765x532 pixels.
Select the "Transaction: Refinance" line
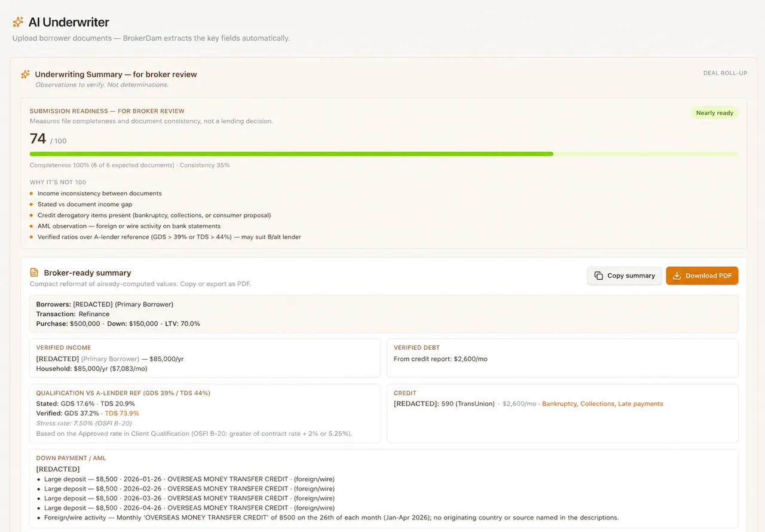pos(73,314)
